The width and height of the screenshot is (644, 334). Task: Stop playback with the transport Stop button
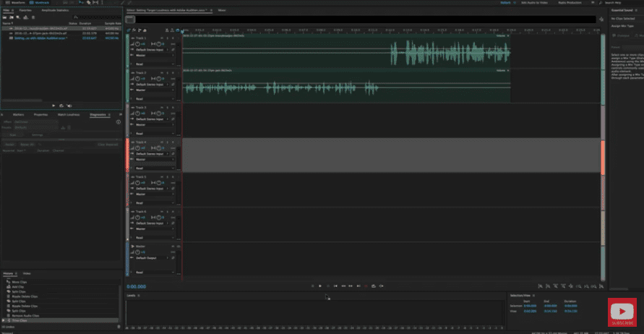click(x=312, y=286)
